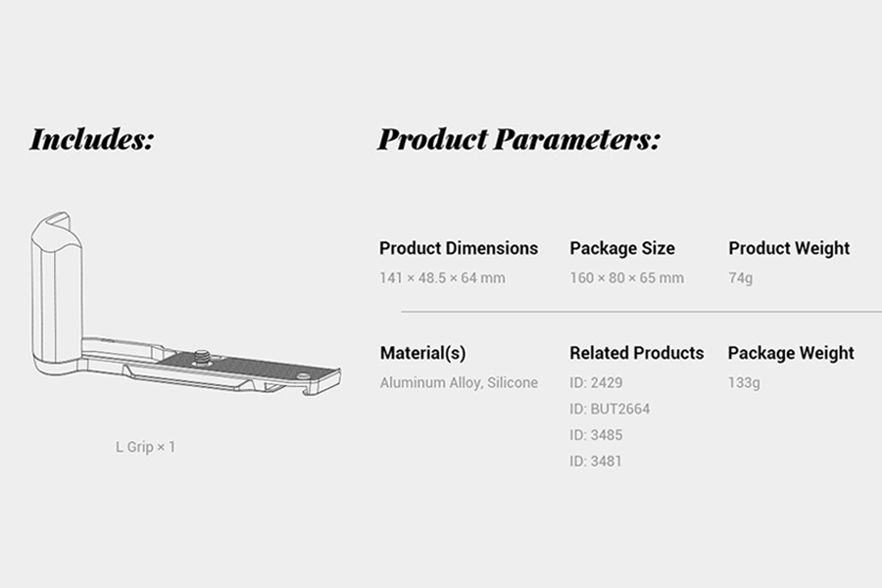
Task: Open related product ID: BUT2664
Action: tap(610, 409)
